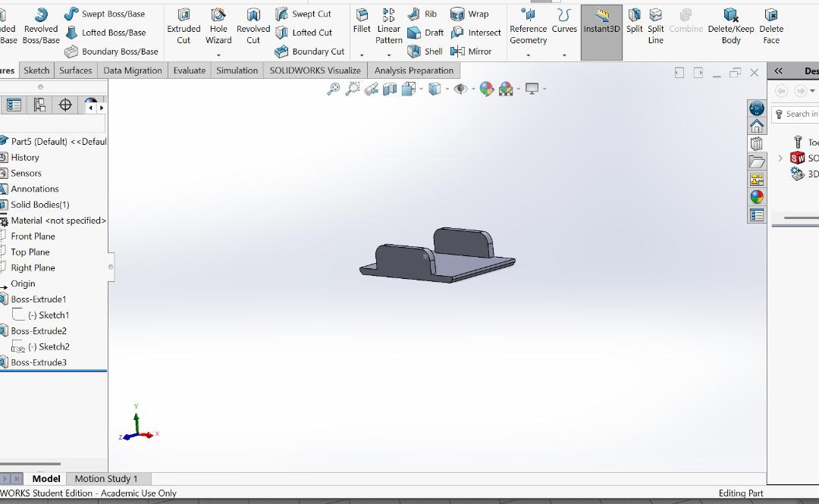Select the Boundary Boss/Base tool
Image resolution: width=819 pixels, height=504 pixels.
coord(111,52)
